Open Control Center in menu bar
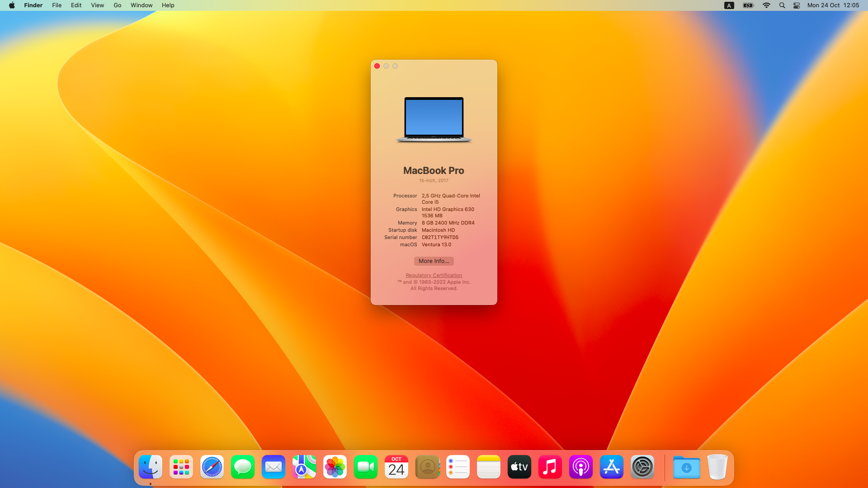868x488 pixels. [x=797, y=5]
